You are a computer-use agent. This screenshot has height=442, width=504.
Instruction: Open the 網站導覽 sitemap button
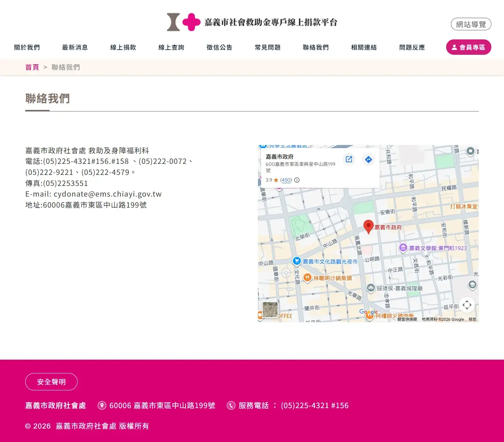[x=471, y=24]
